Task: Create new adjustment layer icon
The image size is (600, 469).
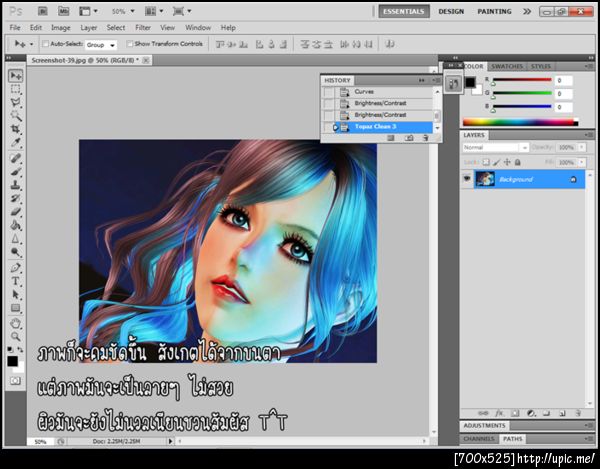Action: pos(531,413)
